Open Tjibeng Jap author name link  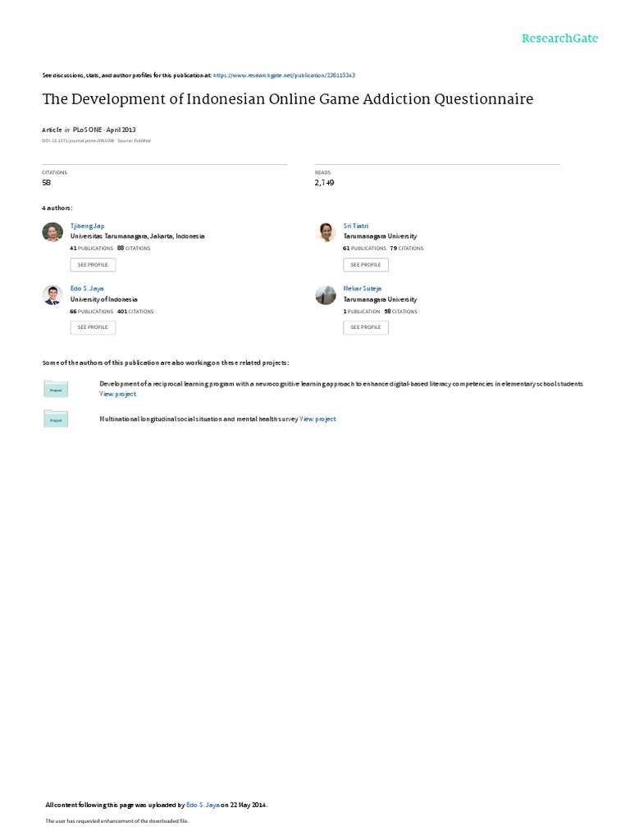click(87, 226)
